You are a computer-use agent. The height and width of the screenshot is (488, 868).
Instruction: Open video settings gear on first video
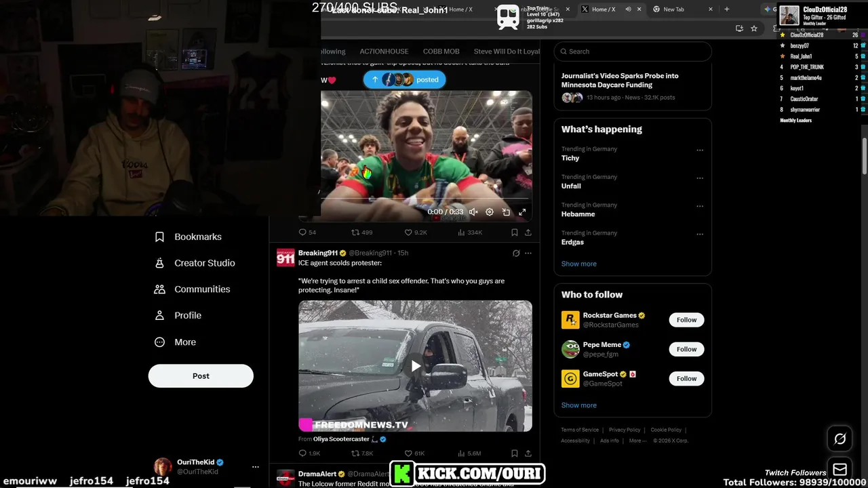pyautogui.click(x=490, y=212)
